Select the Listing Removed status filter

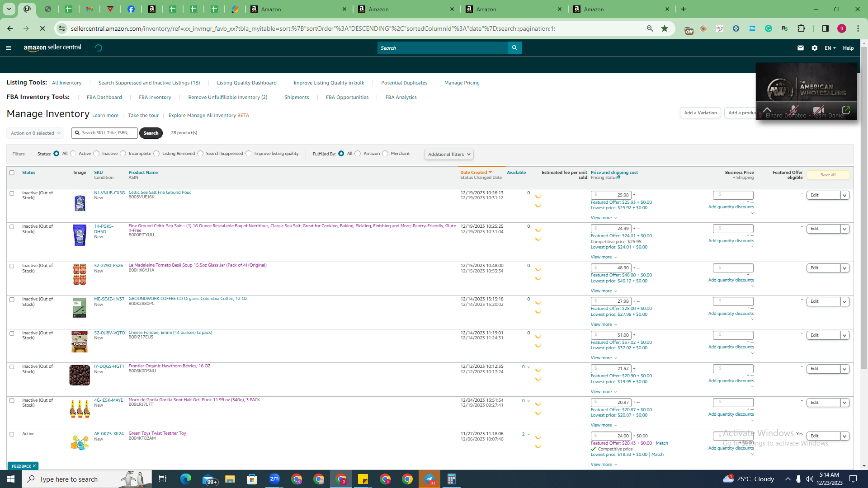[156, 154]
